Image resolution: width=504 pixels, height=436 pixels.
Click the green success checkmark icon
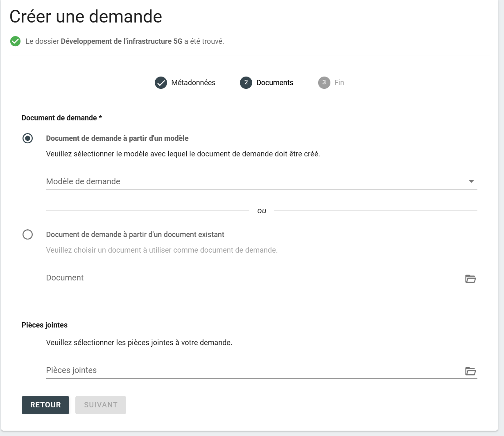(x=15, y=41)
